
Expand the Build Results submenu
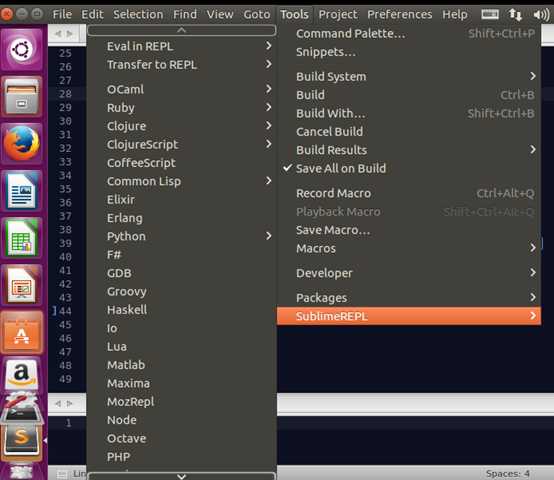point(409,150)
